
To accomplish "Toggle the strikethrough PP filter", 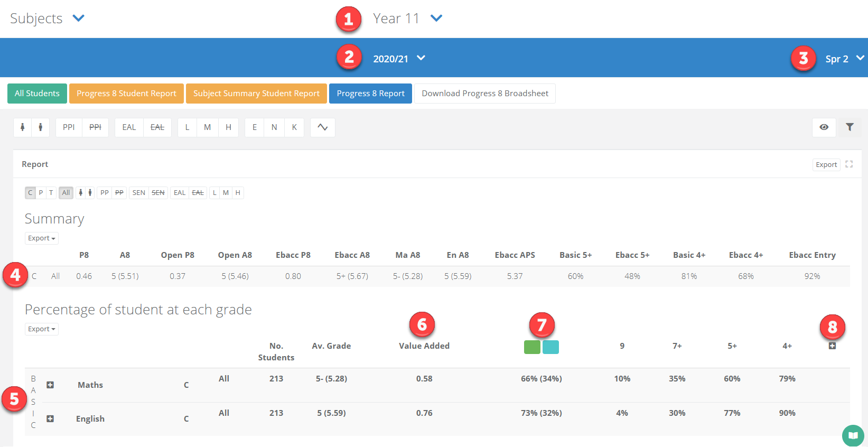I will pos(119,193).
